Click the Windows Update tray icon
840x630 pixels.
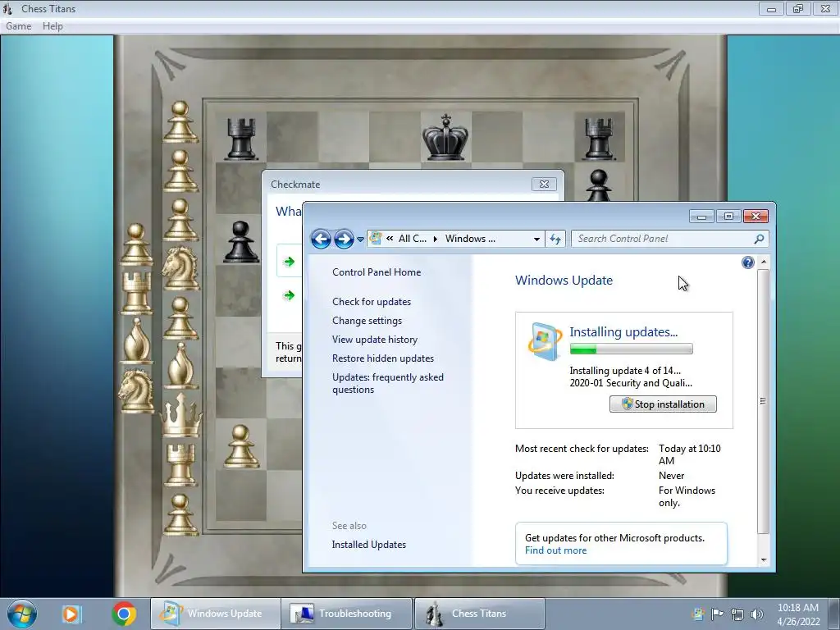[698, 614]
